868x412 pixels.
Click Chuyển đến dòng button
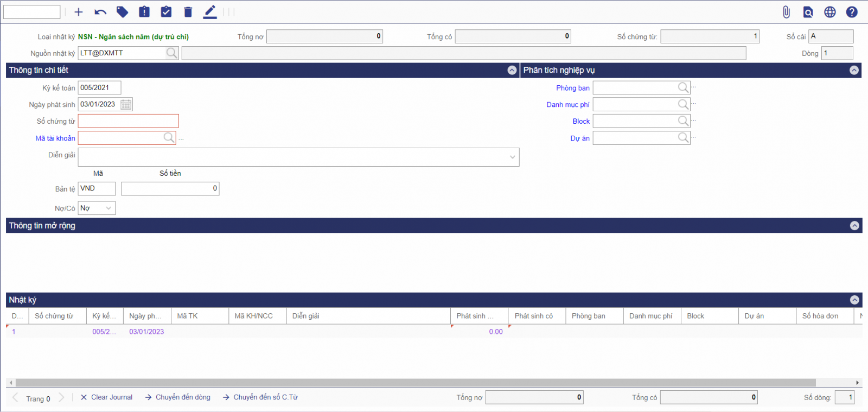pos(177,397)
